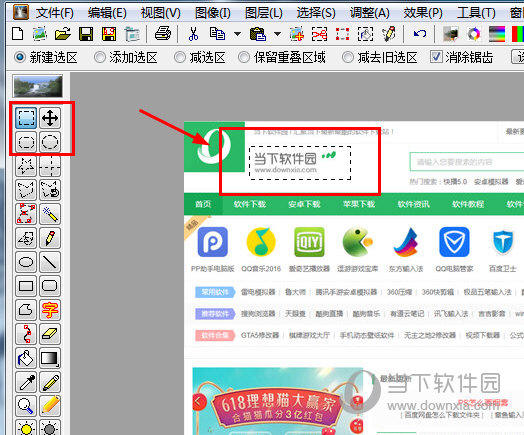The height and width of the screenshot is (435, 524).
Task: Click the yellow save-as floppy icon
Action: pyautogui.click(x=109, y=34)
